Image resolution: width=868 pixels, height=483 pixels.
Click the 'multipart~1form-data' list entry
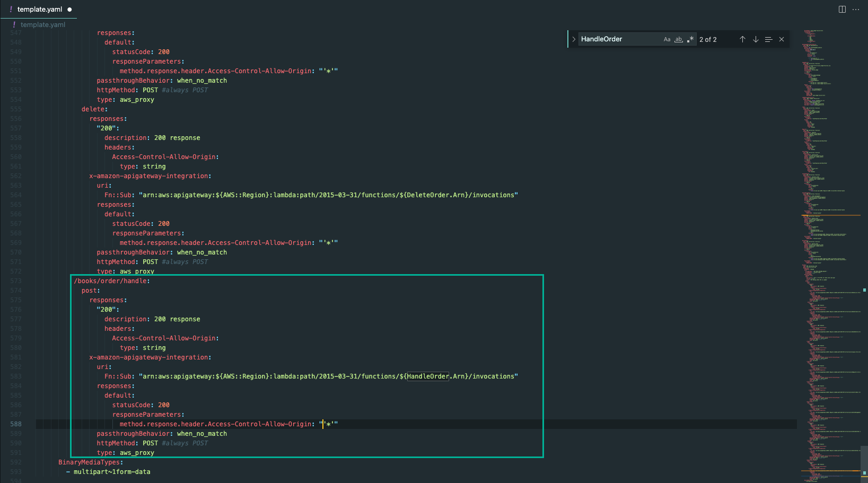112,472
